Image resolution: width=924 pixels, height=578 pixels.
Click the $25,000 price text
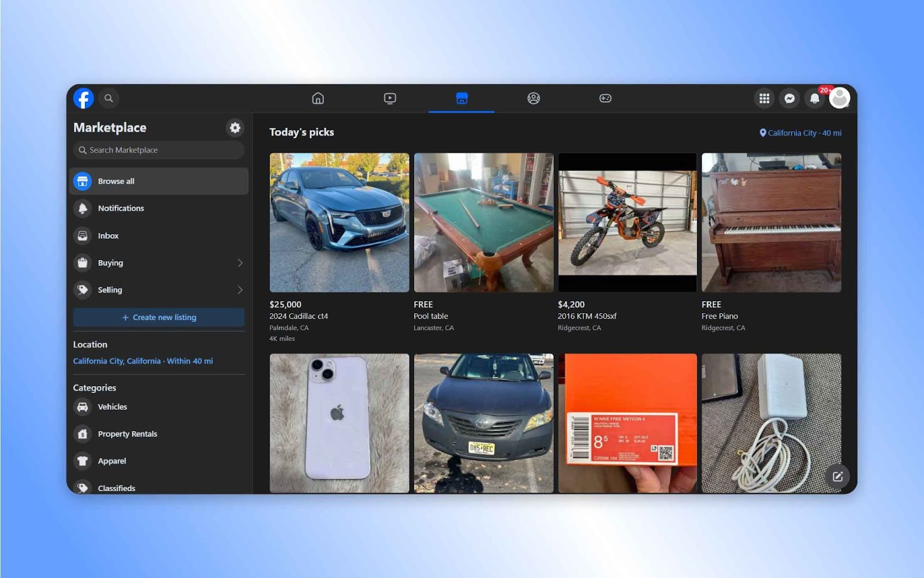285,305
